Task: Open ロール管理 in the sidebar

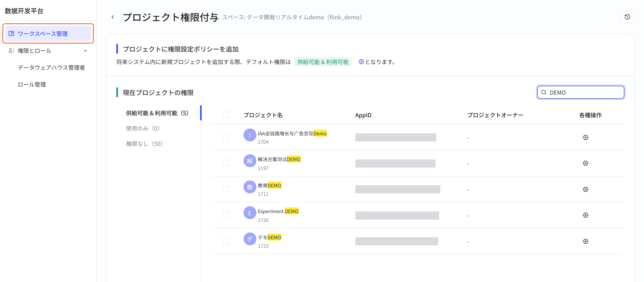Action: [x=32, y=85]
